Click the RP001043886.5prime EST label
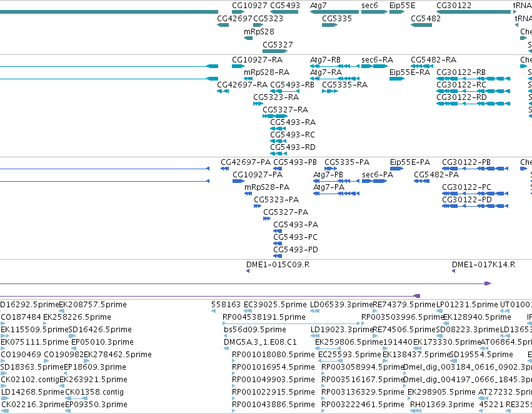Viewport: 532px width, 414px height. (273, 405)
